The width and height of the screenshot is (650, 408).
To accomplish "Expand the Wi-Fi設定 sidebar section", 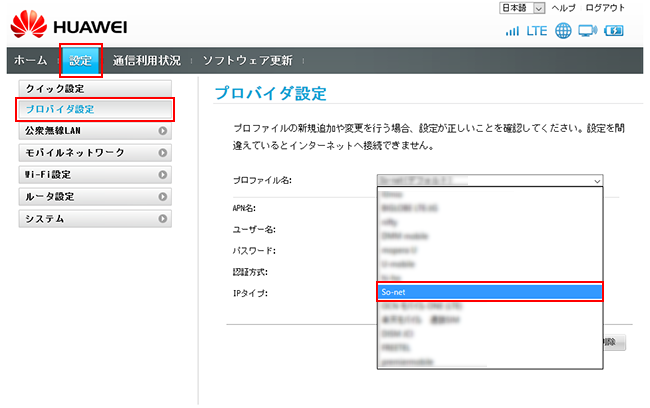I will (x=95, y=175).
